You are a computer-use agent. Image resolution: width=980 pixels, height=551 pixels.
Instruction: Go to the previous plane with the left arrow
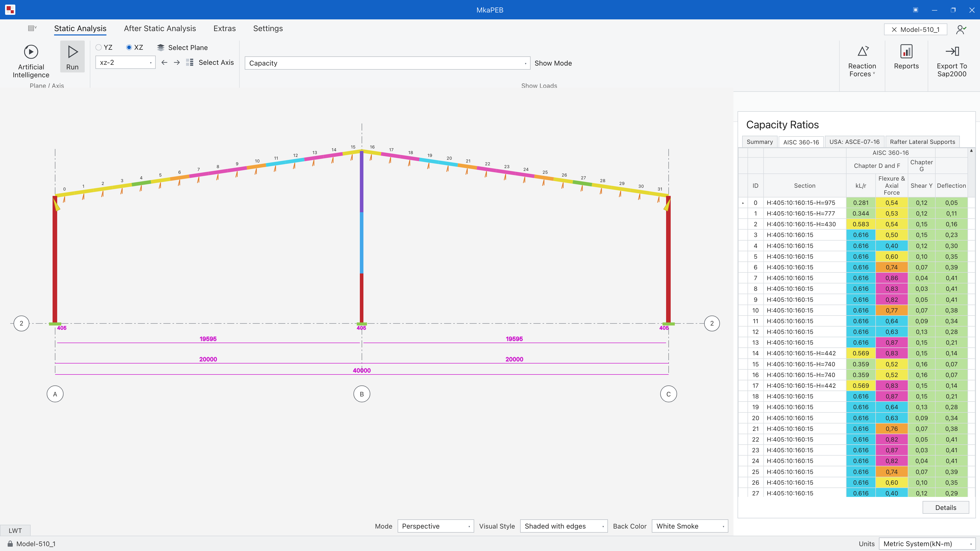[x=164, y=62]
